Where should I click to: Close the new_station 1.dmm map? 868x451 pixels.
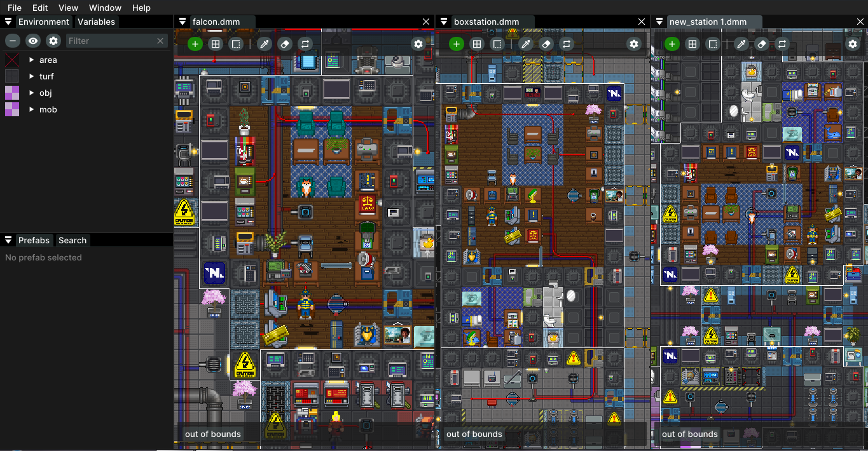860,22
